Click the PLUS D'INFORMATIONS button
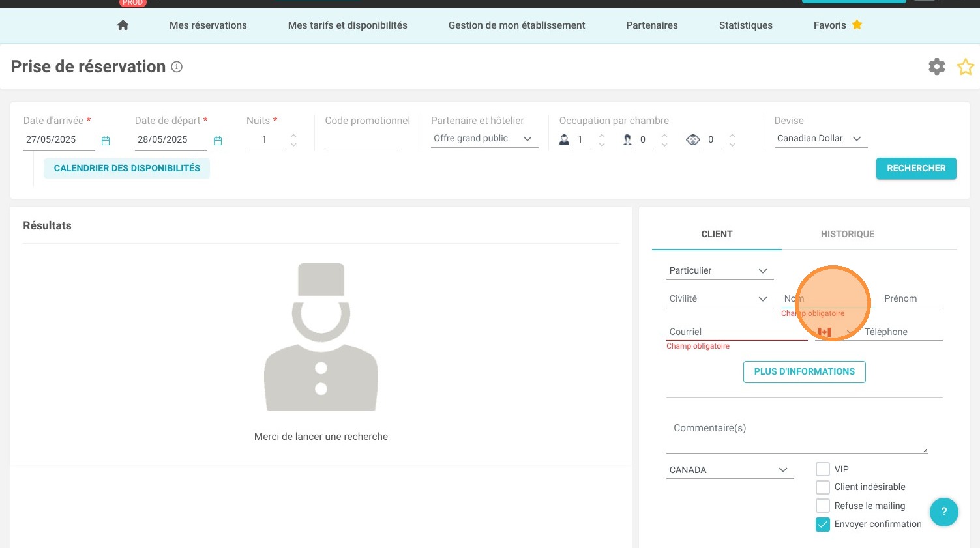 click(x=805, y=372)
